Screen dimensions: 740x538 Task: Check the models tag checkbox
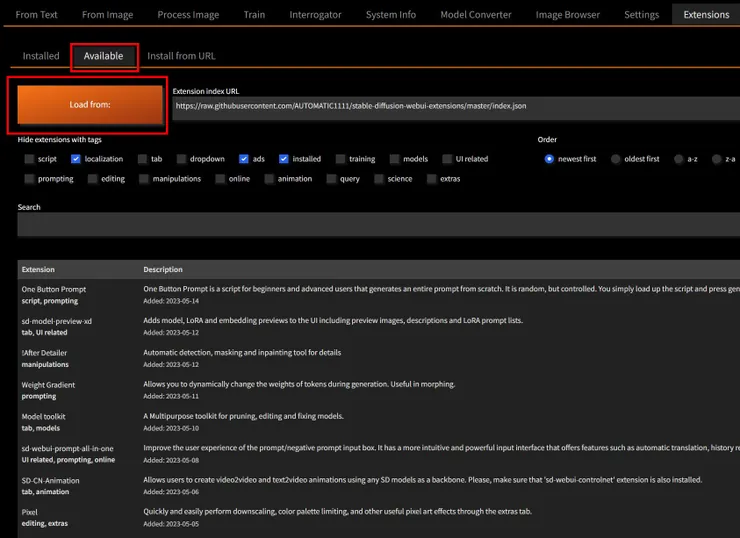(395, 159)
